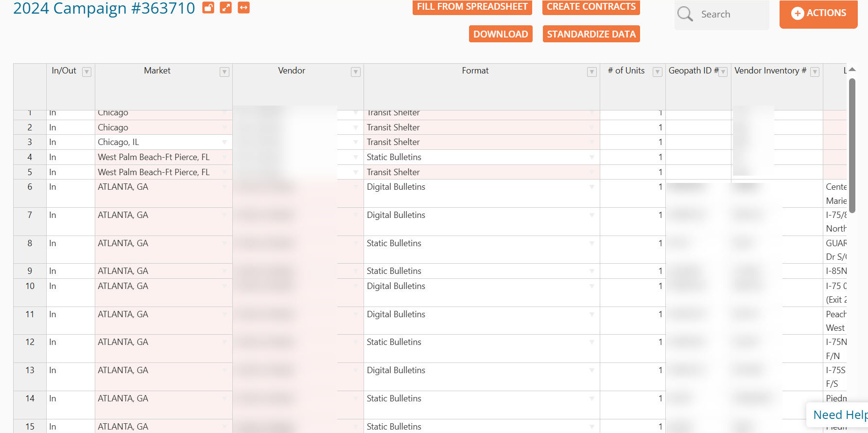The height and width of the screenshot is (433, 868).
Task: Click the expand fullscreen arrows icon
Action: pos(226,7)
